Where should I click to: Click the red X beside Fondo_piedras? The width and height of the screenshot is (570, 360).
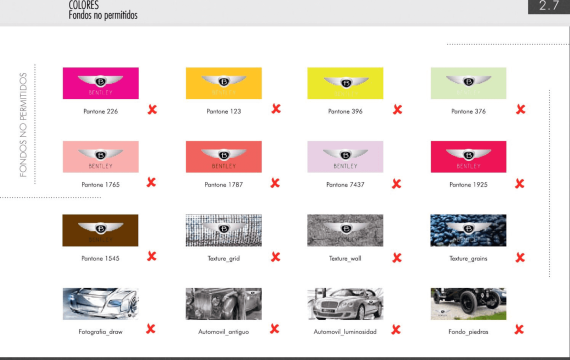coord(519,330)
